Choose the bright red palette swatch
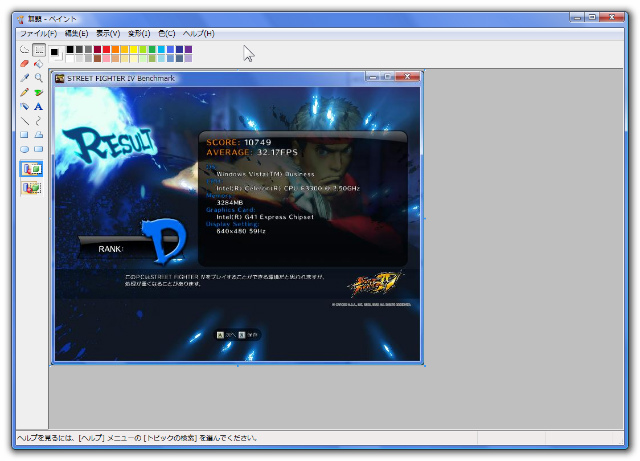The image size is (640, 461). tap(106, 49)
